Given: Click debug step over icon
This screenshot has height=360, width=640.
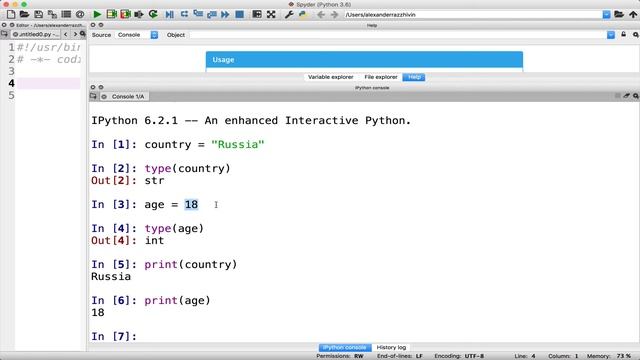Looking at the screenshot, I should coord(184,15).
